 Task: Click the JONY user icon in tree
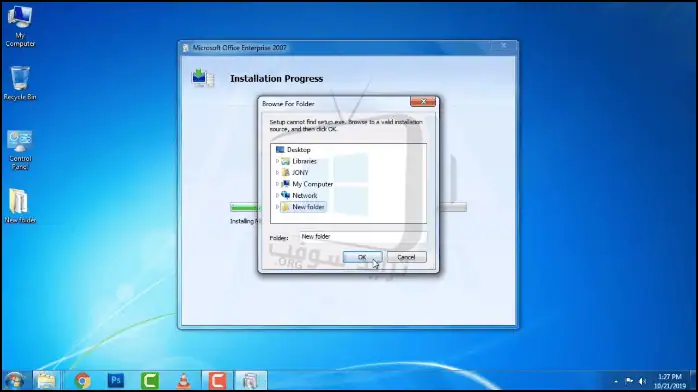tap(285, 173)
